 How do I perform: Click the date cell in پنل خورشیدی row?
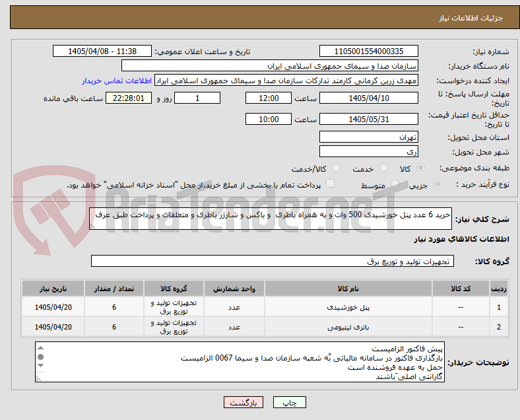53,307
